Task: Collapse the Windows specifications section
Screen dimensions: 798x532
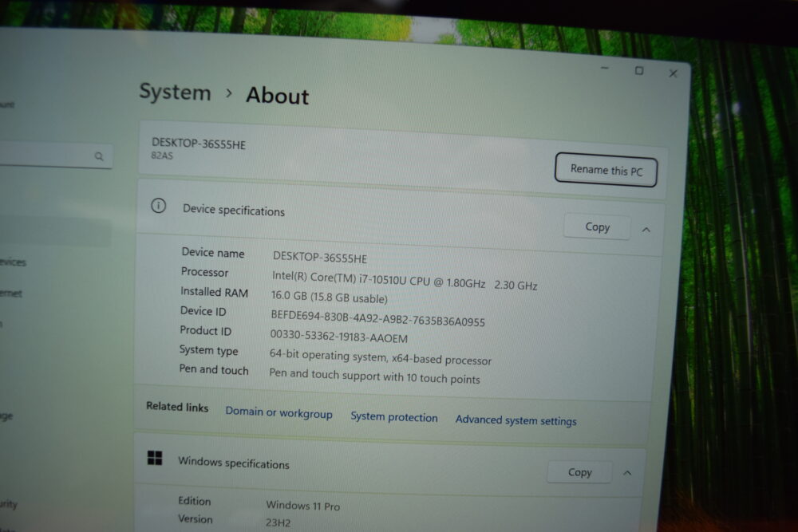Action: click(627, 473)
